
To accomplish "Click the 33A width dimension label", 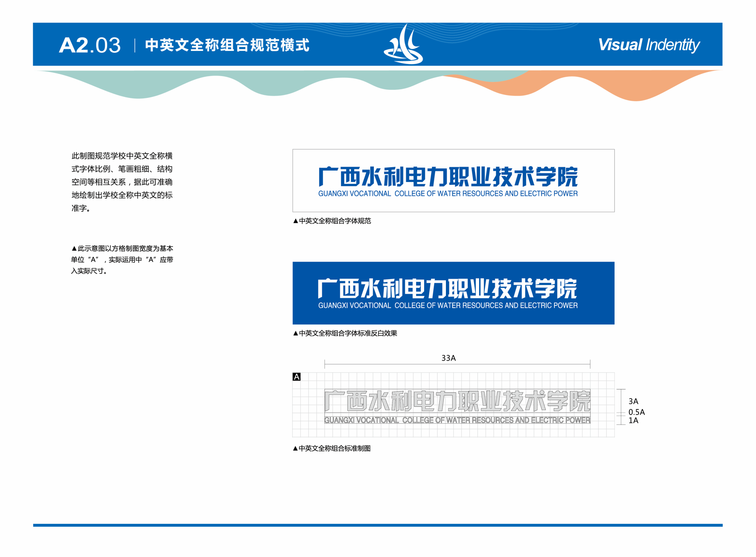I will click(x=449, y=358).
